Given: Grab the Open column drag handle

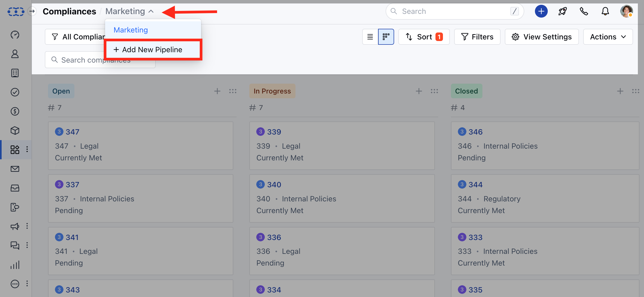Looking at the screenshot, I should (233, 91).
